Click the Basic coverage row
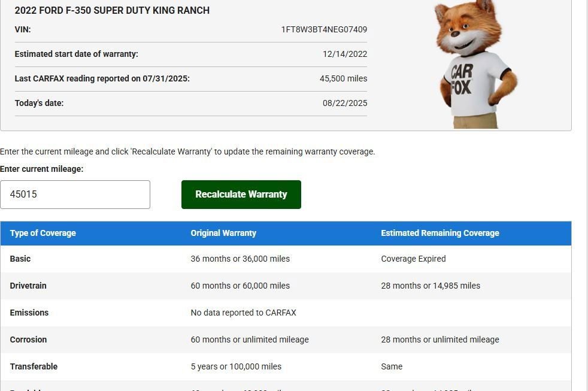588x391 pixels. click(x=20, y=259)
